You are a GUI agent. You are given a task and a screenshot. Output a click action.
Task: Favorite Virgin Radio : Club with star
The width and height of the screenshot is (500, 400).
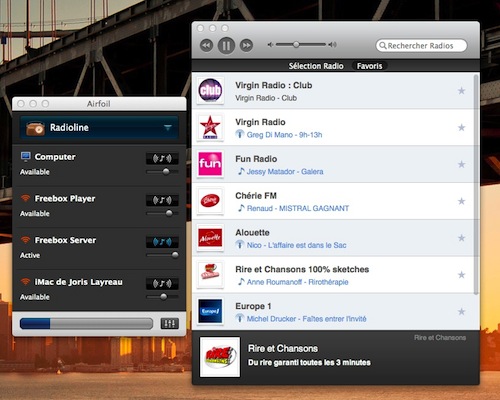point(461,91)
